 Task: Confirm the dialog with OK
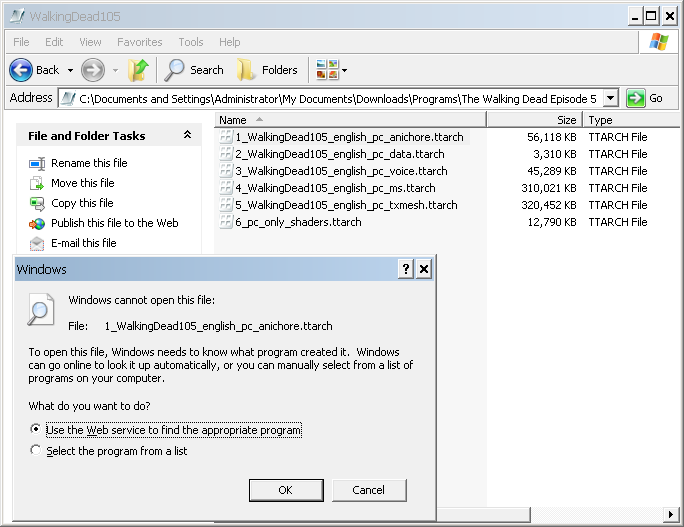[x=286, y=490]
